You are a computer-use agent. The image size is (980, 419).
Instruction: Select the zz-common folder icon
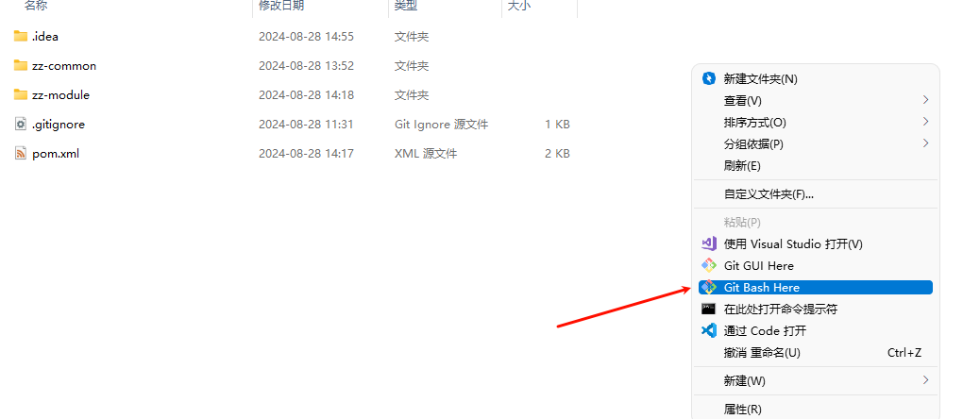click(21, 65)
